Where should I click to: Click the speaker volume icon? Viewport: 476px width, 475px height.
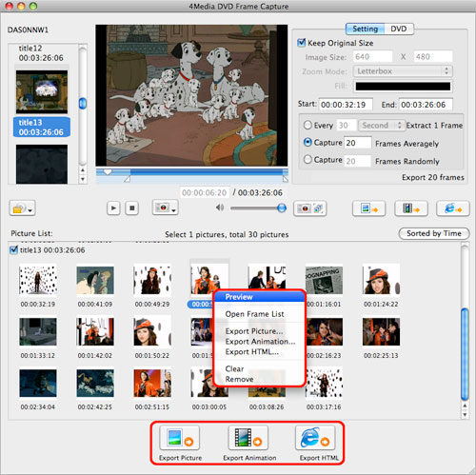pyautogui.click(x=220, y=208)
